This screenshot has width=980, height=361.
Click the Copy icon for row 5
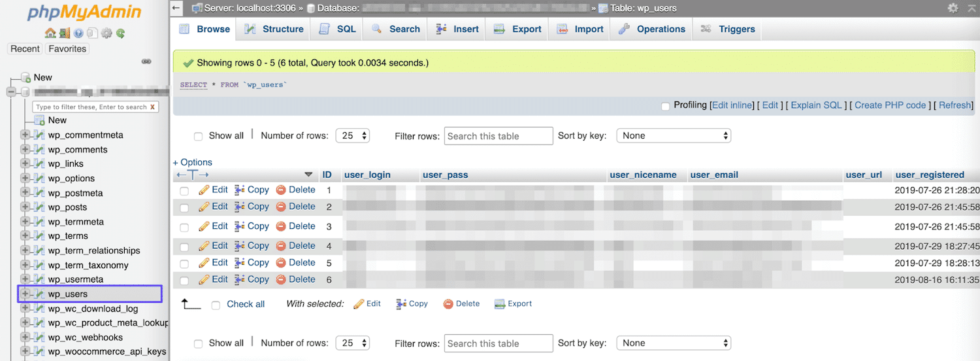[240, 263]
